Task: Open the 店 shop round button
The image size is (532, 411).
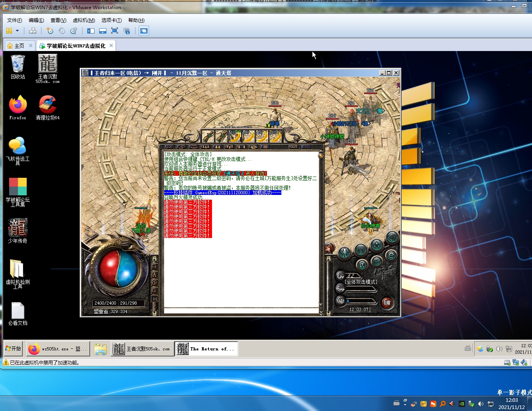Action: click(x=362, y=265)
